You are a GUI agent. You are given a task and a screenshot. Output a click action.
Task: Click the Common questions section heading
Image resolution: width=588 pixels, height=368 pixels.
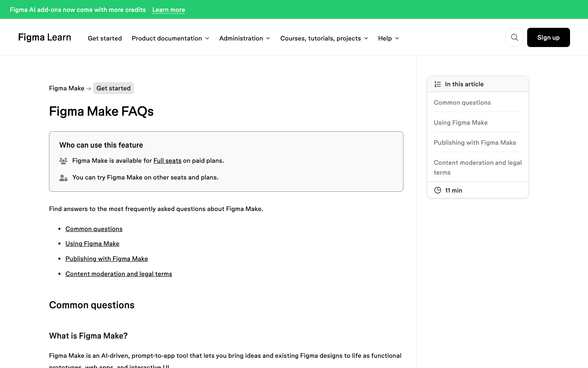point(91,305)
